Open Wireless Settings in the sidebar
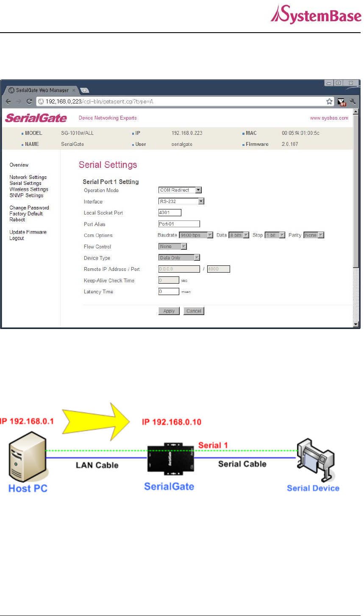364x616 pixels. 29,189
